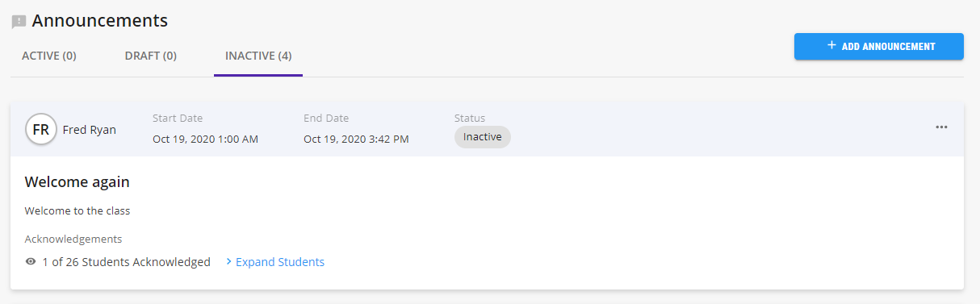Switch to the Active (0) tab

49,56
